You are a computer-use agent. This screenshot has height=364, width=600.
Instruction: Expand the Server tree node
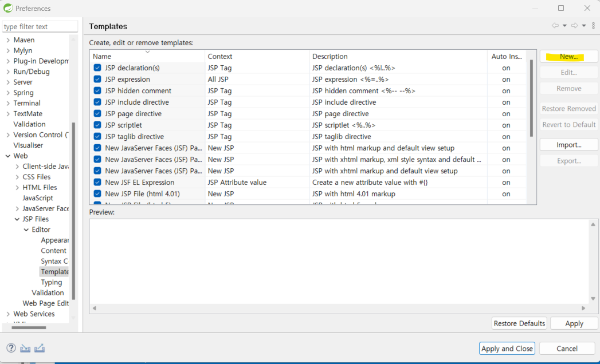coord(8,82)
